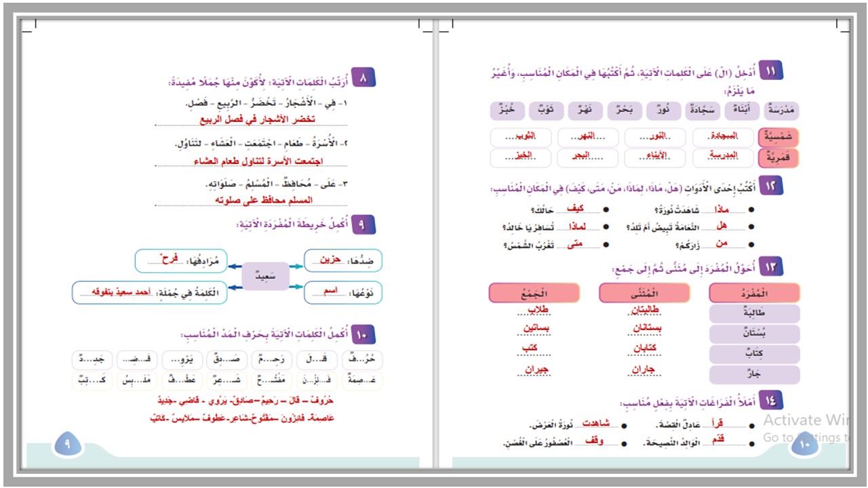Click the red answer 'هل' in exercise 12

click(x=722, y=226)
